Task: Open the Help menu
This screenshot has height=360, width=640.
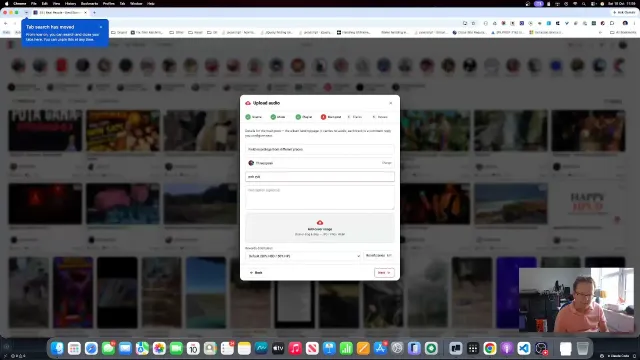Action: coord(151,3)
